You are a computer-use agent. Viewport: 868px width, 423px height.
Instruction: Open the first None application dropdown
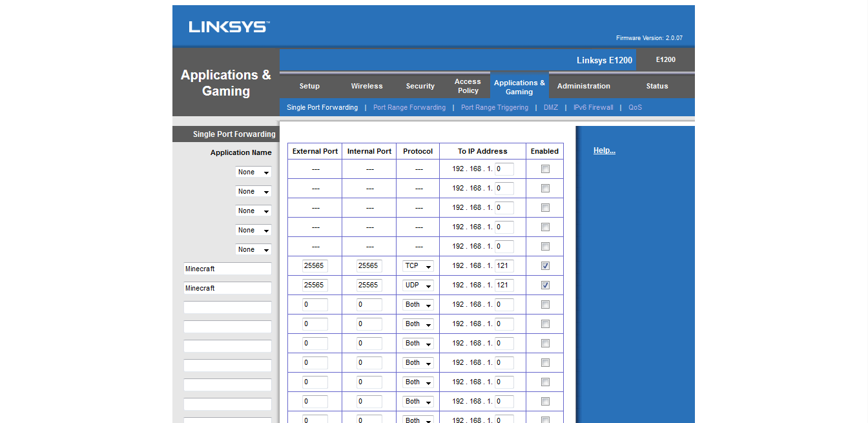(x=253, y=172)
